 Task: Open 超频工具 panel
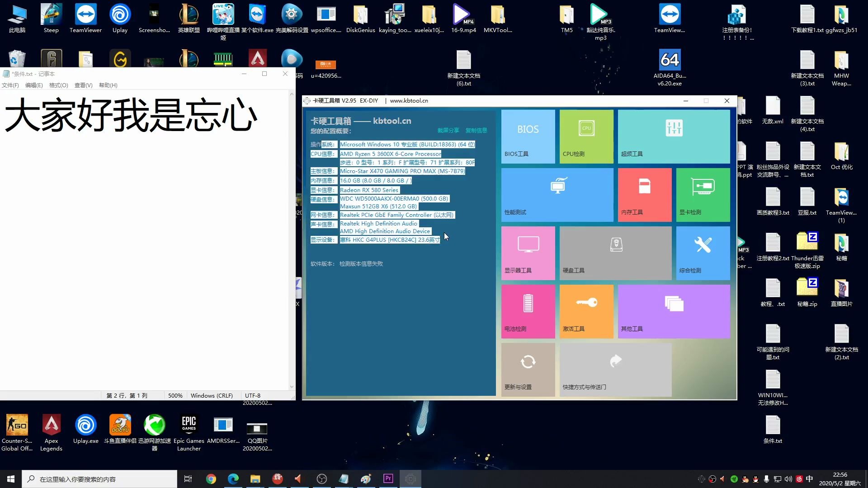pos(674,136)
